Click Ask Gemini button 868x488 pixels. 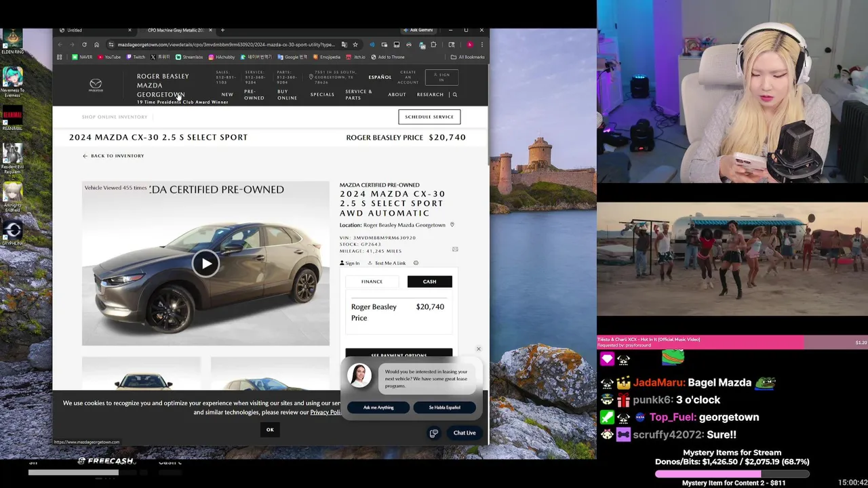pyautogui.click(x=418, y=30)
